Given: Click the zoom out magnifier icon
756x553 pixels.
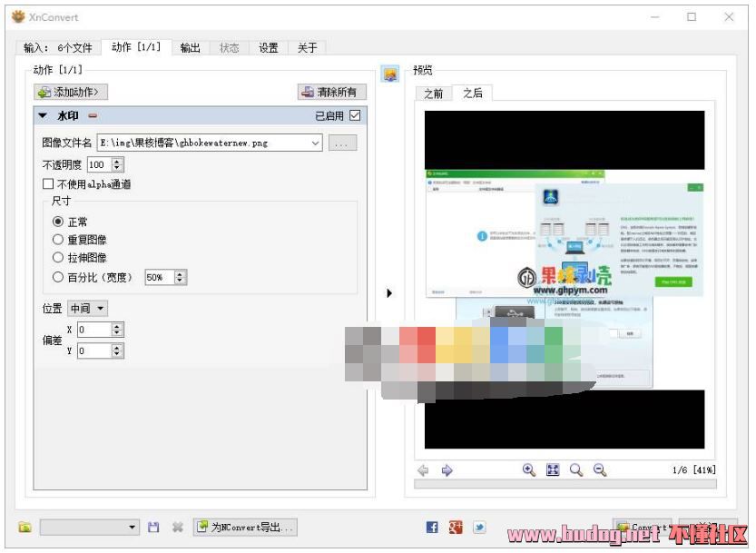Looking at the screenshot, I should [599, 469].
